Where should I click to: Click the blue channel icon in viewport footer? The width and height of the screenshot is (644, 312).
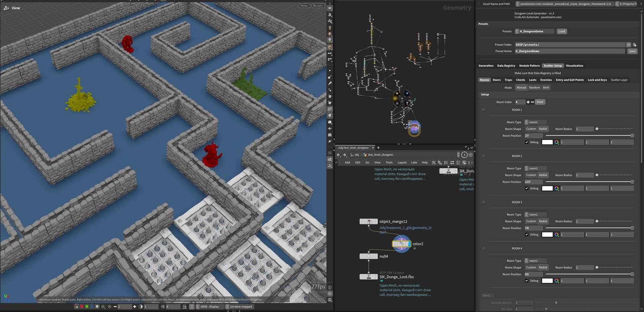pos(91,306)
